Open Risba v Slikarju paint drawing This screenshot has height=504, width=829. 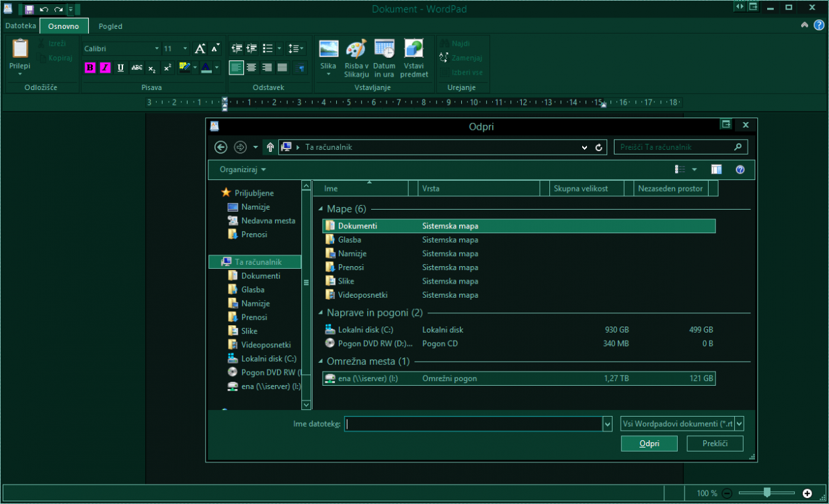[x=356, y=50]
